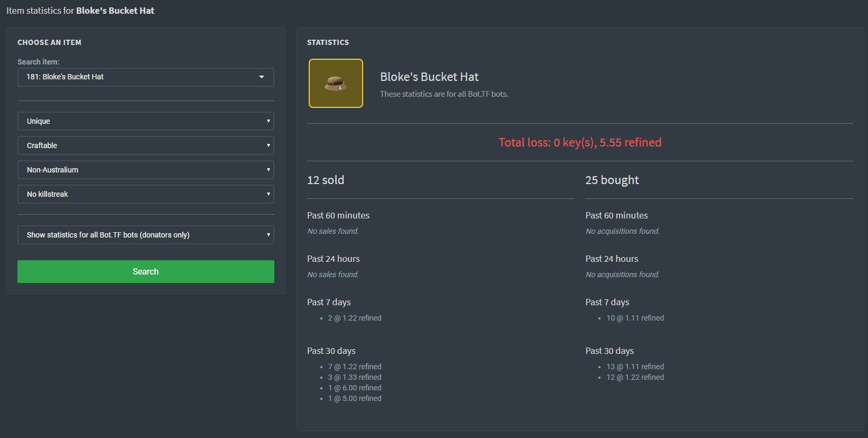Click the 25 bought heading
The height and width of the screenshot is (438, 868).
pyautogui.click(x=612, y=180)
